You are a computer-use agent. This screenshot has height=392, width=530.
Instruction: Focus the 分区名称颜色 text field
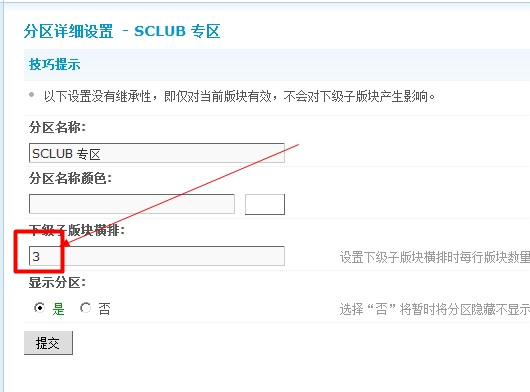pyautogui.click(x=132, y=204)
